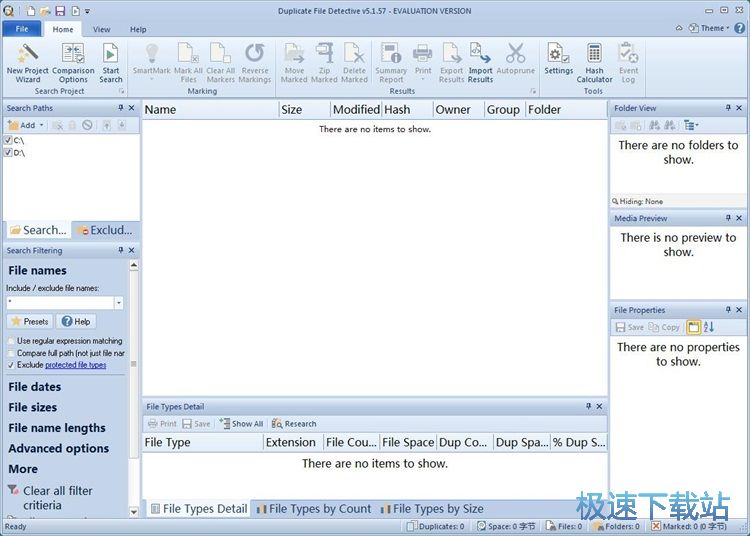Click the More filter section heading

pos(23,469)
